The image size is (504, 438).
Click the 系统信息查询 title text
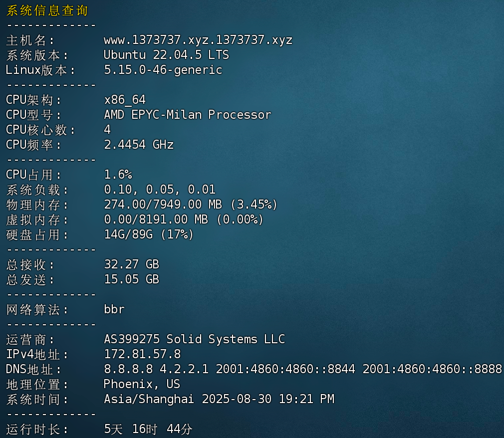tap(47, 10)
